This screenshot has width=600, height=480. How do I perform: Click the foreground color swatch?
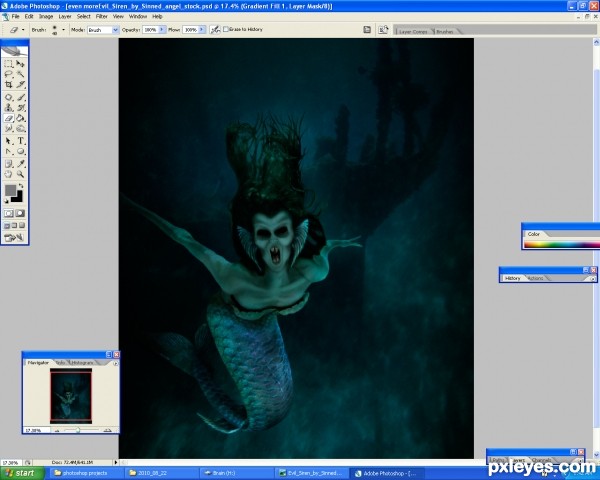(x=10, y=190)
